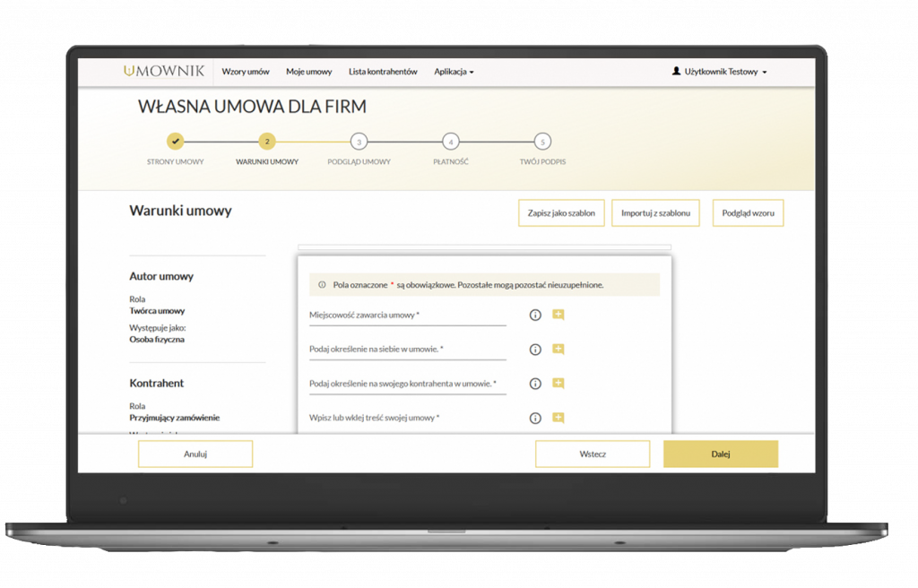Click Twórca umowy role text
The width and height of the screenshot is (918, 588).
[x=157, y=311]
